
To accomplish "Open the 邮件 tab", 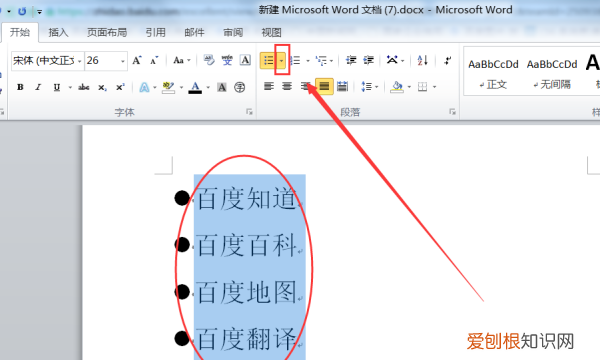I will [x=194, y=33].
